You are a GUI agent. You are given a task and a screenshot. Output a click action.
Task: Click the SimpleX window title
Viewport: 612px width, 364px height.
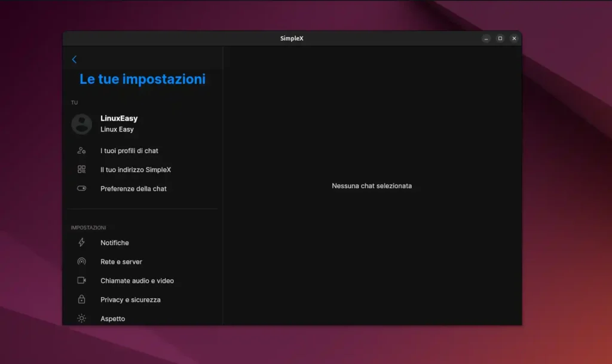click(292, 38)
